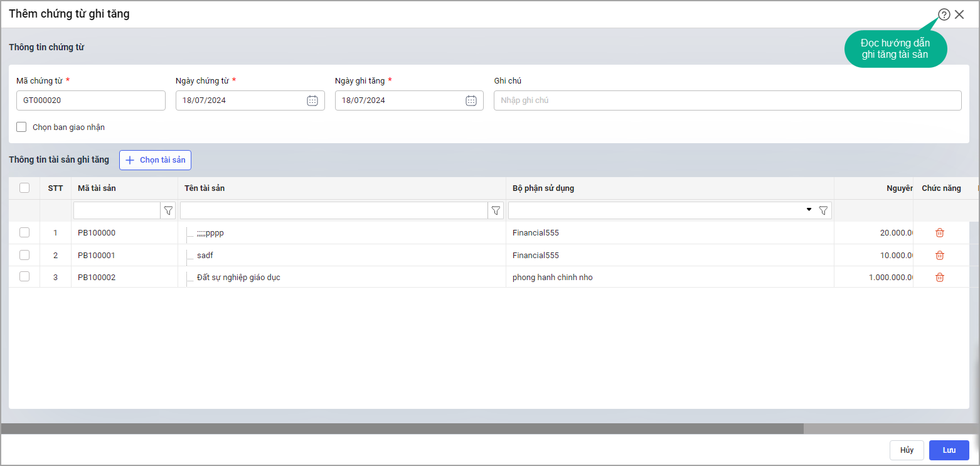Viewport: 980px width, 466px height.
Task: Click the horizontal scrollbar at the bottom
Action: (x=402, y=428)
